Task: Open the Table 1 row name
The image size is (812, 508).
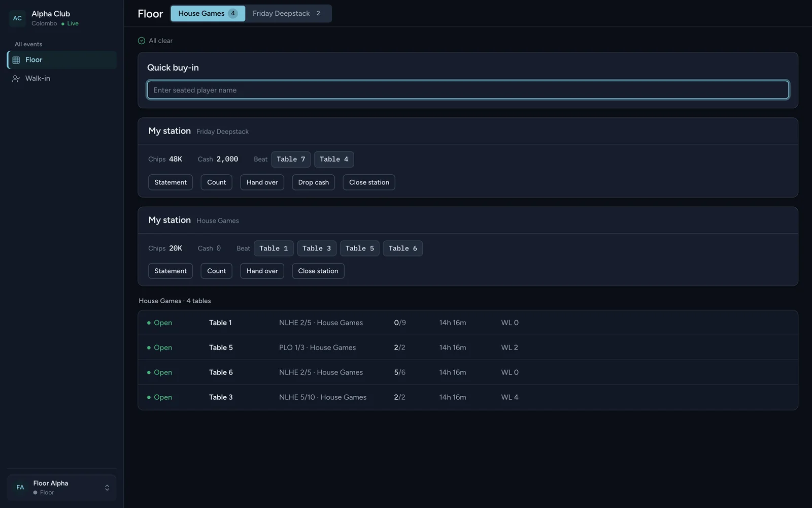Action: [x=220, y=323]
